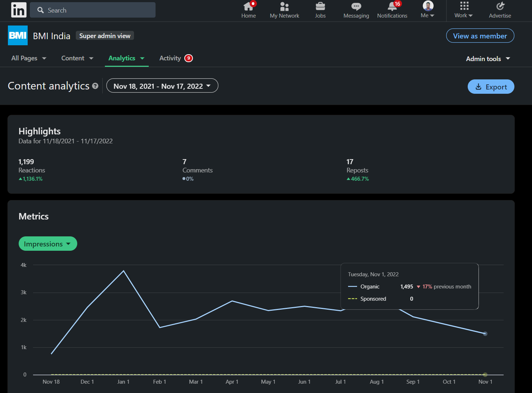
Task: Click the 17% previous month text
Action: pos(447,286)
